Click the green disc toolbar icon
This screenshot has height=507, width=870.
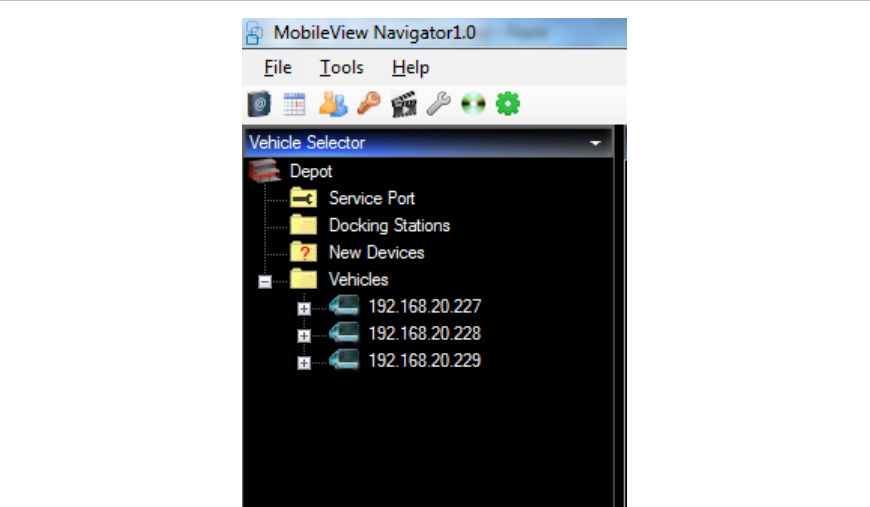pos(473,104)
